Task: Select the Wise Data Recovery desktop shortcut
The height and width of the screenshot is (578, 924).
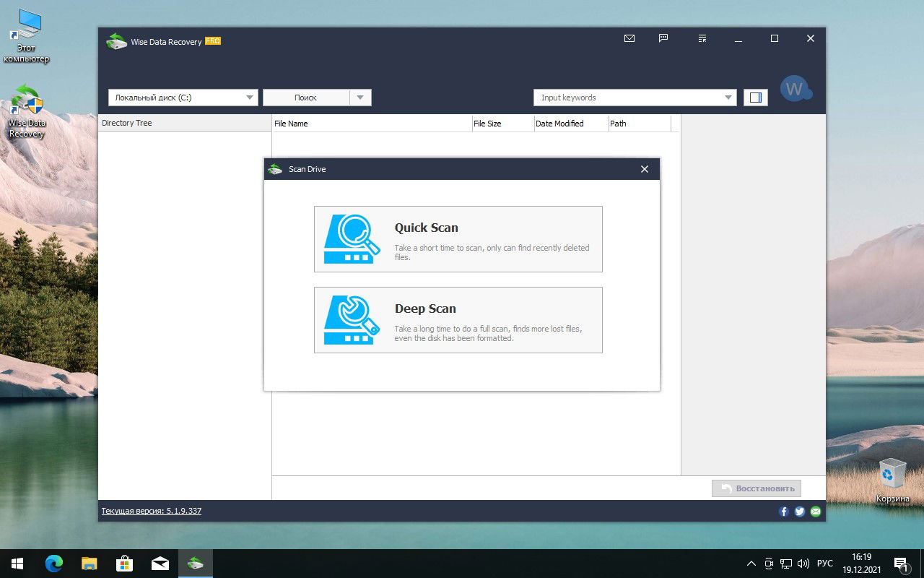Action: point(27,111)
